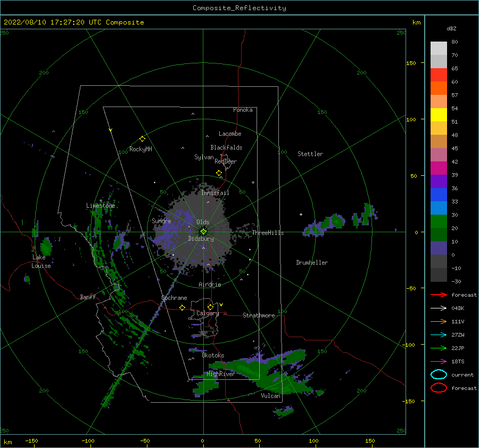This screenshot has width=479, height=448.
Task: Click the Cochrane label
Action: (x=174, y=298)
